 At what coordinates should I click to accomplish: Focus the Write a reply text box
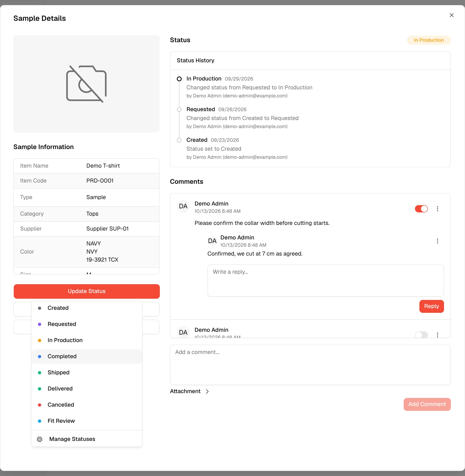coord(325,281)
